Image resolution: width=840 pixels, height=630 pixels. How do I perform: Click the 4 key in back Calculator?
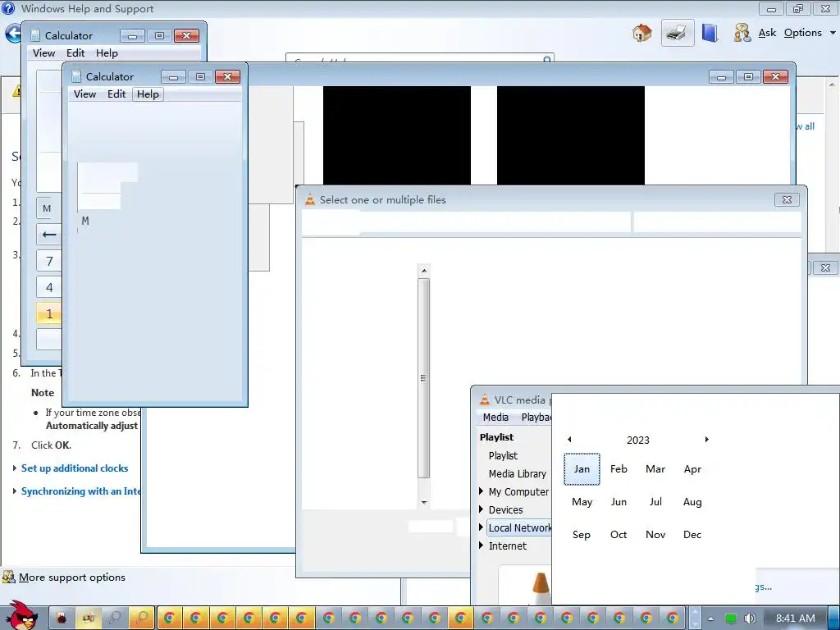coord(49,287)
